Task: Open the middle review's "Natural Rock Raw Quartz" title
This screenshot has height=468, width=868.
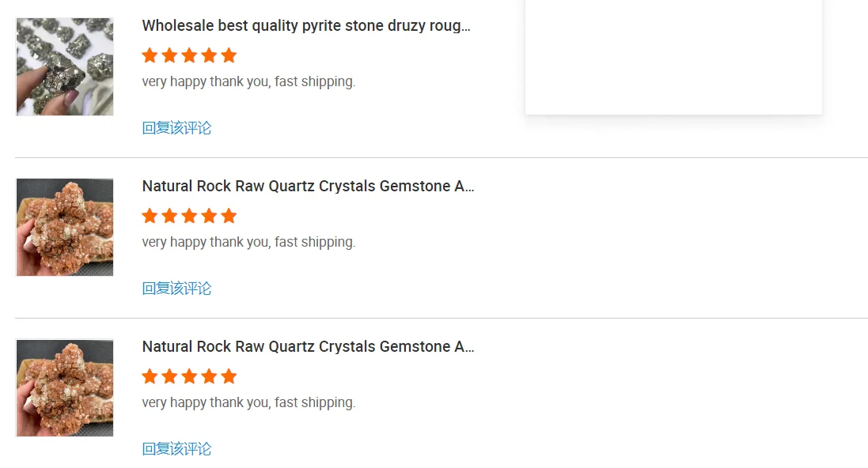Action: pos(308,187)
